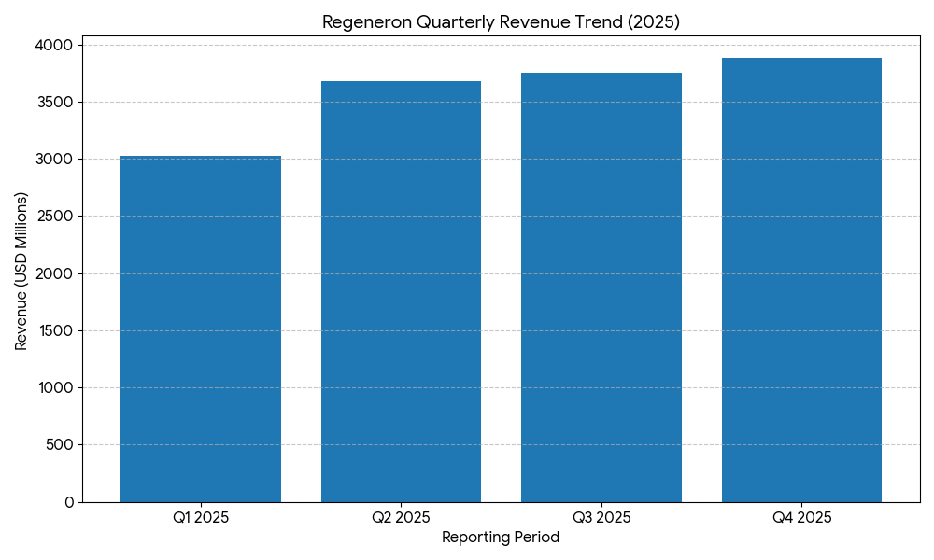Image resolution: width=934 pixels, height=560 pixels.
Task: Click the Q1 2025 revenue bar
Action: coord(201,329)
